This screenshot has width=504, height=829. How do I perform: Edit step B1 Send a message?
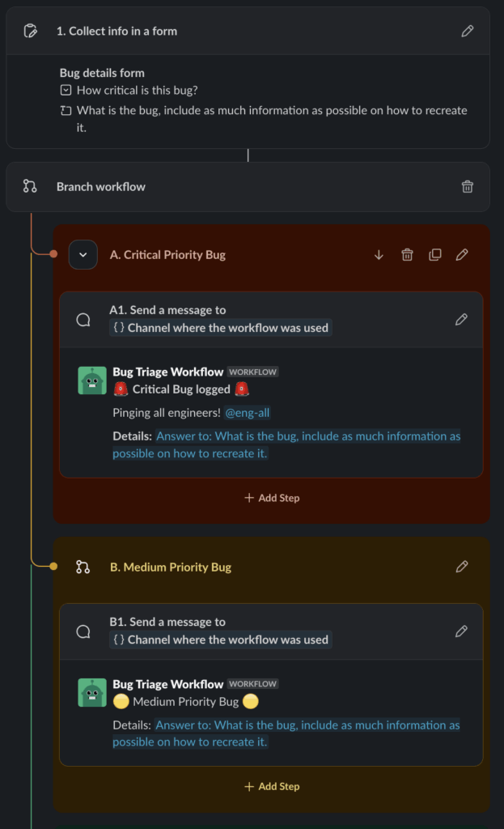[x=462, y=631]
